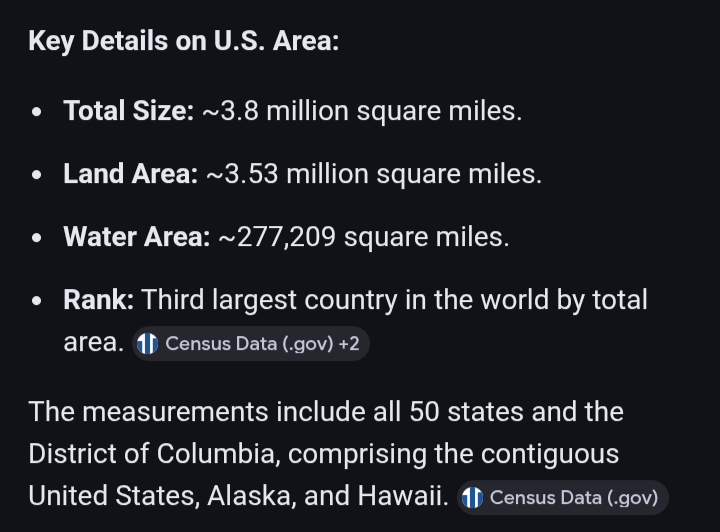
Task: Select the bold "Water Area:" label
Action: [x=136, y=237]
